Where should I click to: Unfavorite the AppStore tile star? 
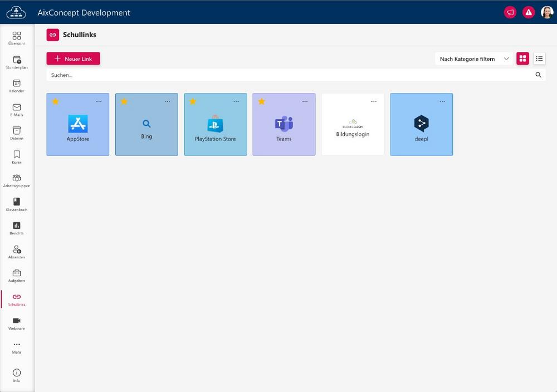pos(56,101)
